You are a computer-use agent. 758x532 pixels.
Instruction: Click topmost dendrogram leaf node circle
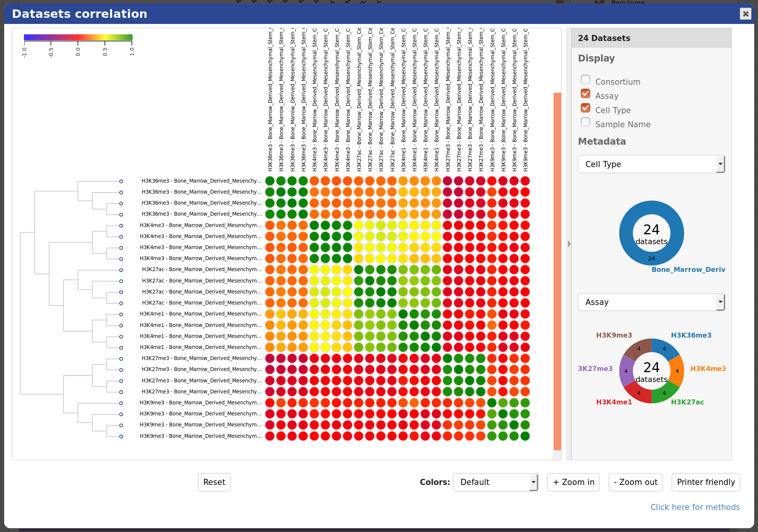click(121, 181)
